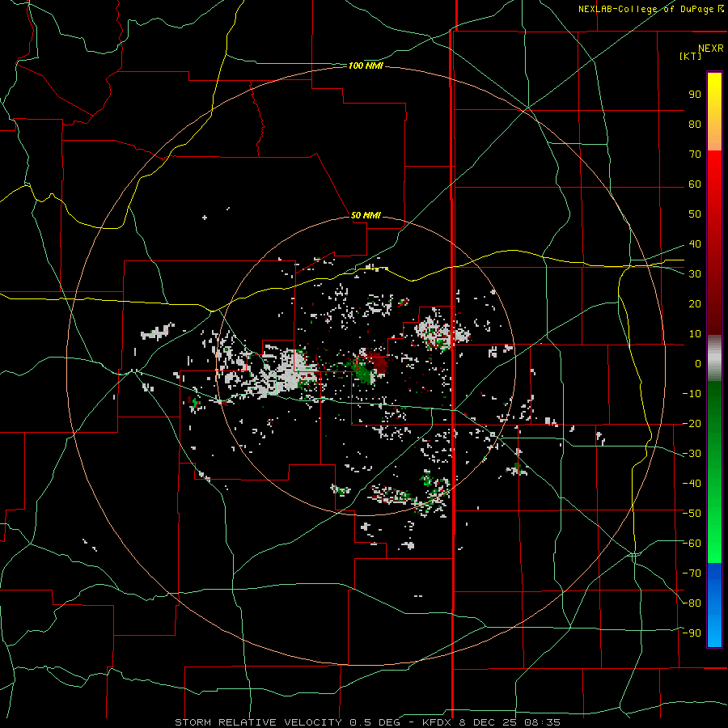The image size is (728, 728).
Task: Click the 08:35 timestamp in the caption
Action: [542, 722]
